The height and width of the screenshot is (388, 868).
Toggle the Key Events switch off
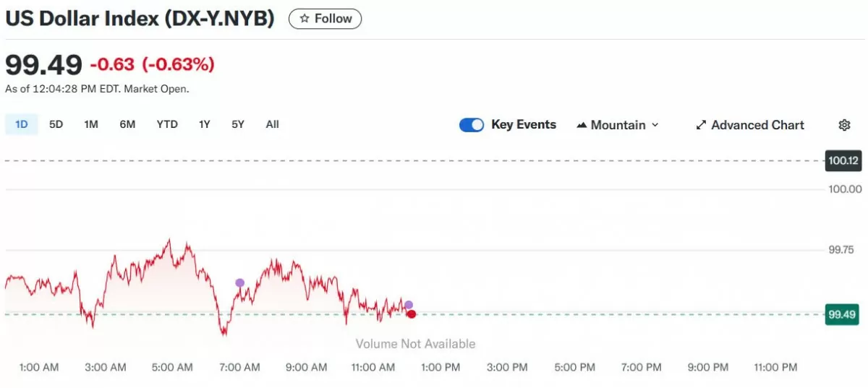click(x=472, y=125)
